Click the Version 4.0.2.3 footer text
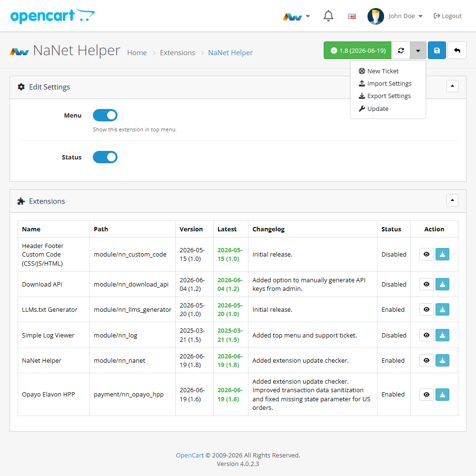 click(x=238, y=464)
